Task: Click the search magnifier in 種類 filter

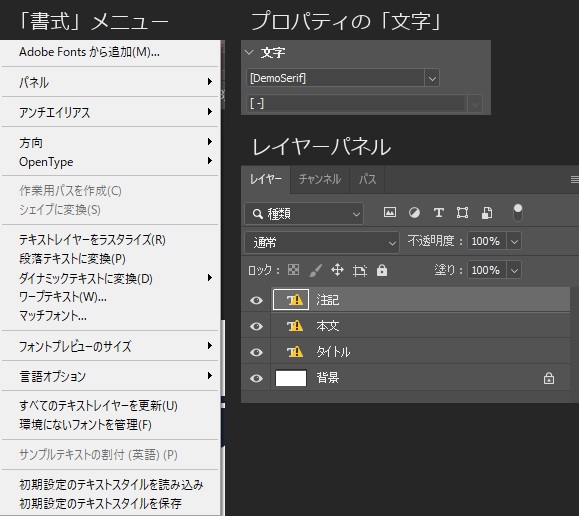Action: [257, 214]
